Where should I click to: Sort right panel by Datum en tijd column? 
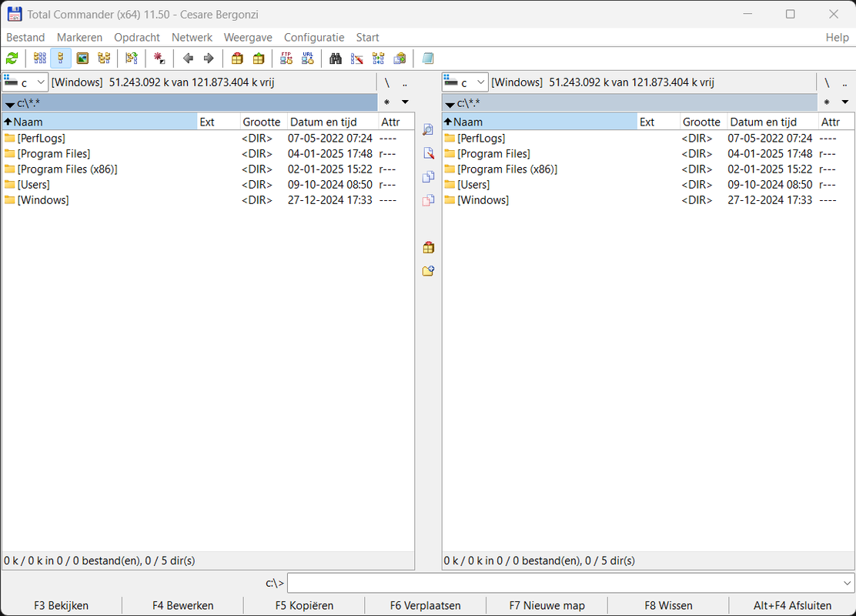tap(773, 122)
